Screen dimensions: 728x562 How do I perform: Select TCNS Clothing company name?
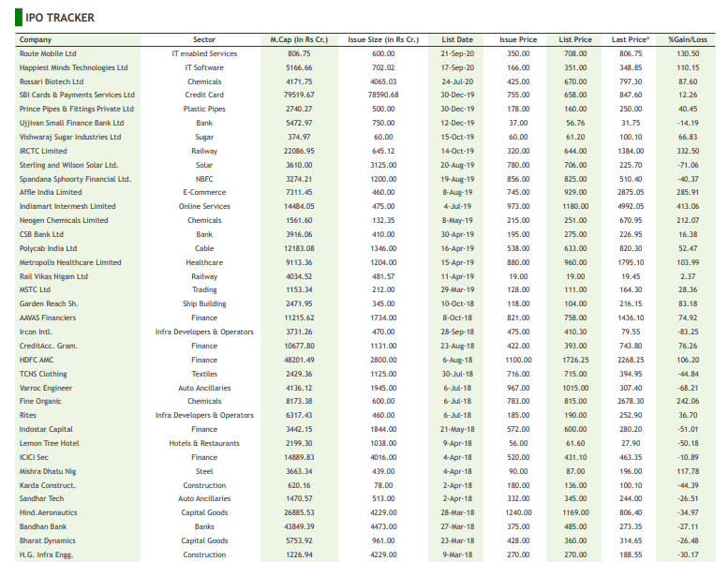pos(43,374)
